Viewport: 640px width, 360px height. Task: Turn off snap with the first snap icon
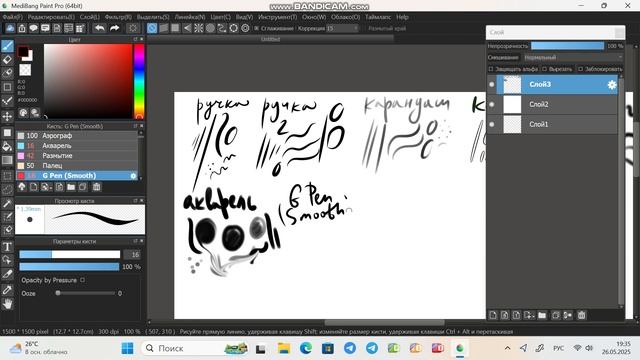152,28
